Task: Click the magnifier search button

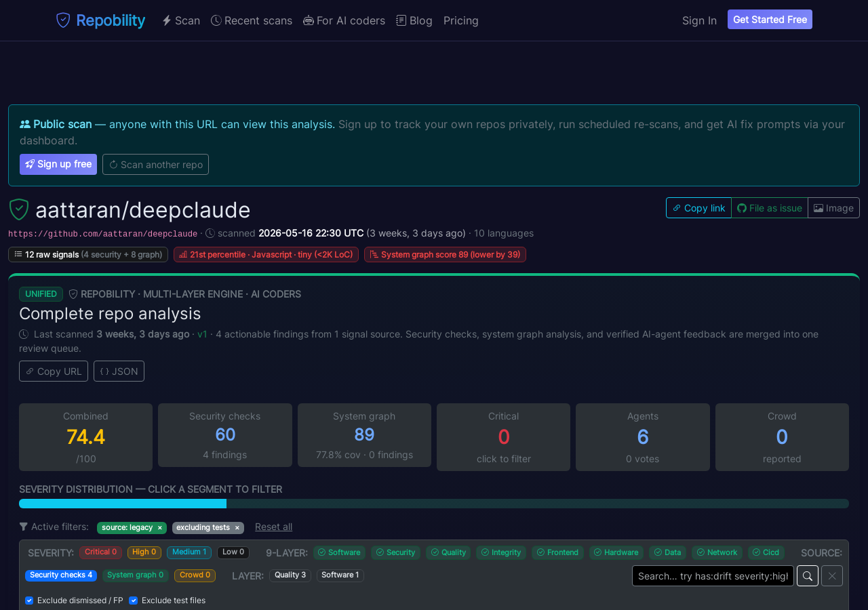Action: (808, 575)
